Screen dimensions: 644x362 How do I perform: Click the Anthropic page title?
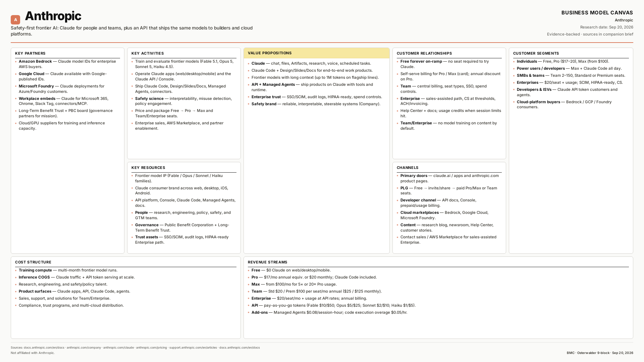tap(53, 16)
